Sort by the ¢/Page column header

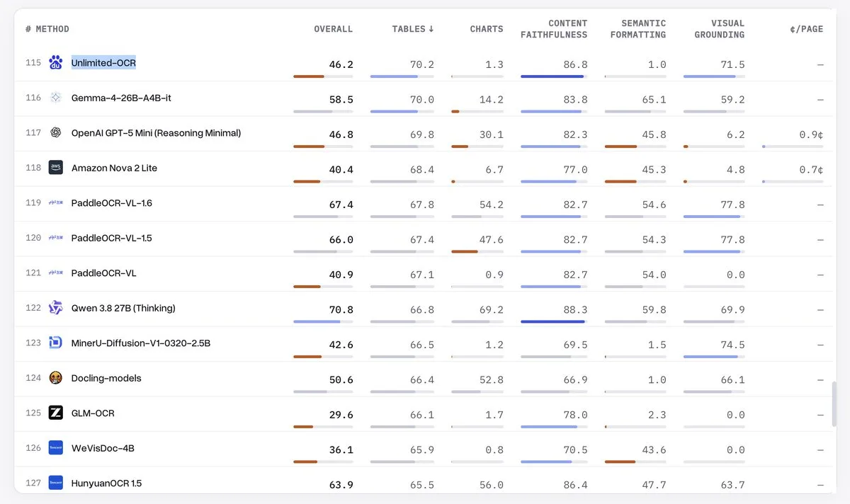point(806,29)
